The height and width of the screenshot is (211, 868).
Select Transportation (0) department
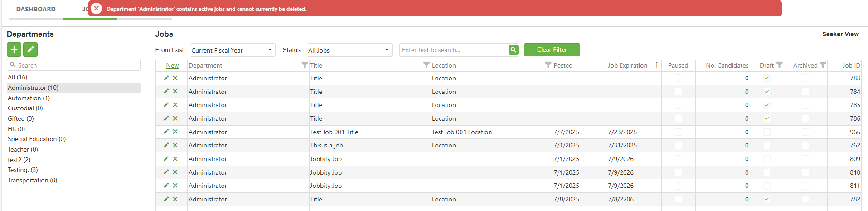point(33,180)
